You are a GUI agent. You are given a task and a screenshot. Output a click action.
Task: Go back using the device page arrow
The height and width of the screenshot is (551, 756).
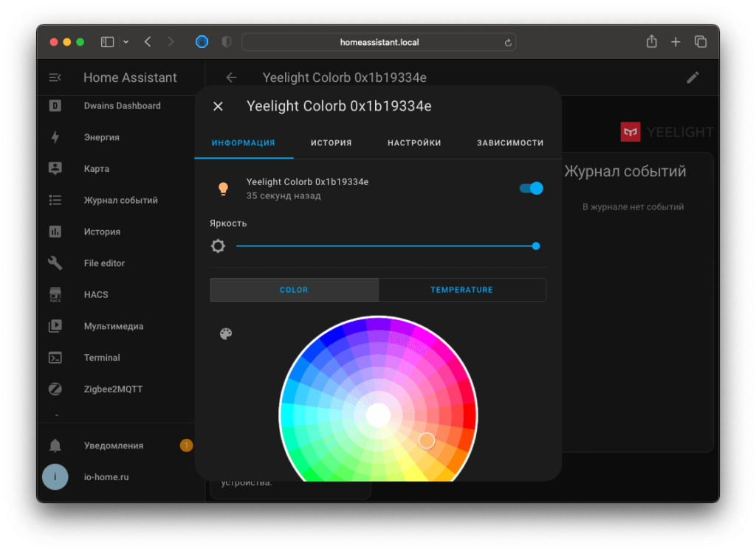231,77
